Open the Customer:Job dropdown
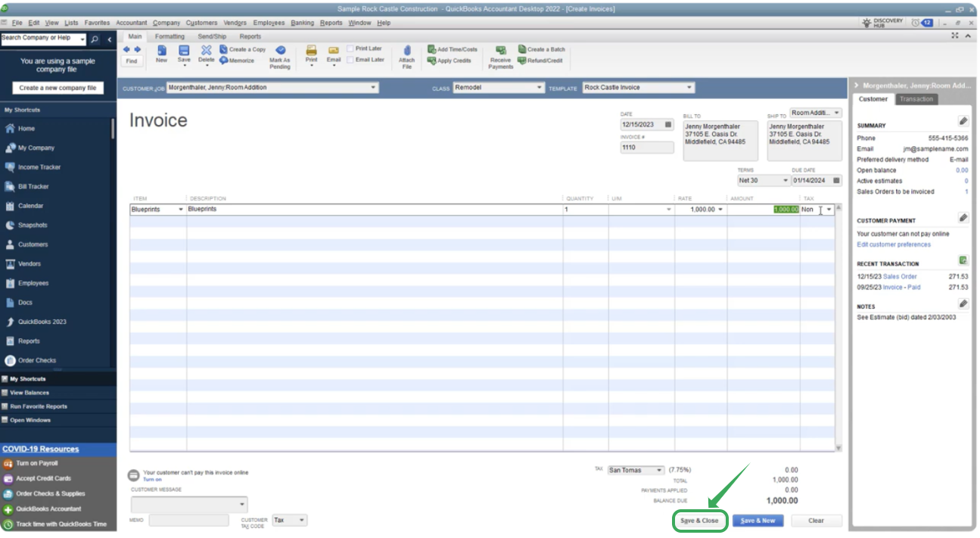Image resolution: width=980 pixels, height=538 pixels. 373,88
